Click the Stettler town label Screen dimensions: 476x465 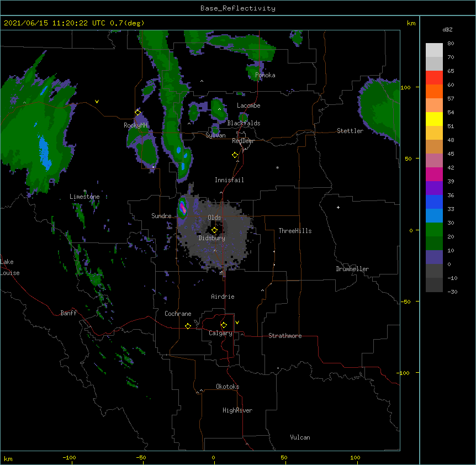click(x=350, y=131)
